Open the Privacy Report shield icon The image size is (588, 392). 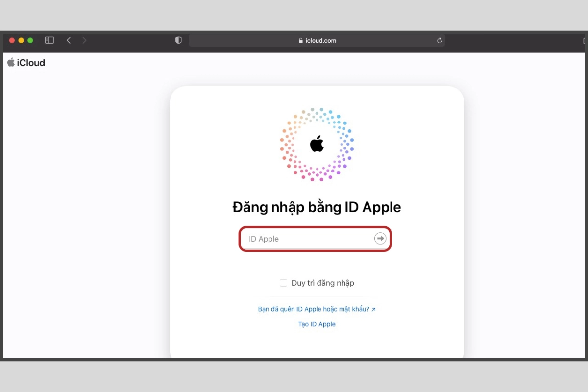[x=178, y=40]
